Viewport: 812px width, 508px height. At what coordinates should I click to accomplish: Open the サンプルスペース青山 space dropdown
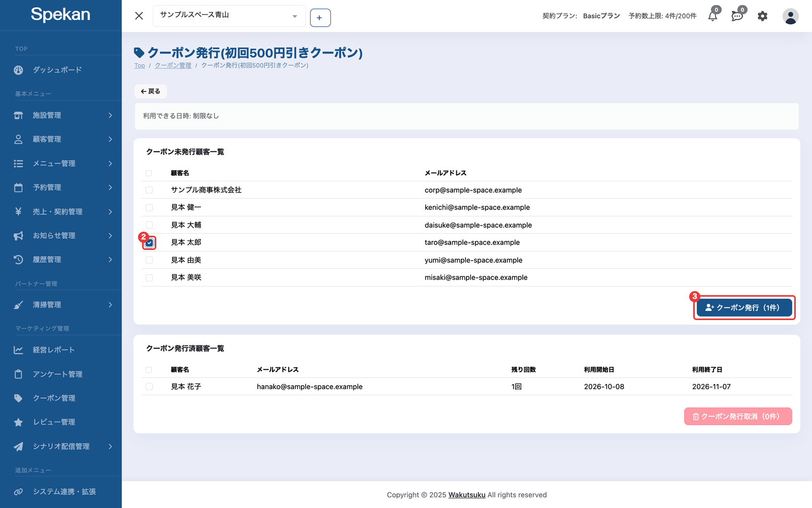(x=229, y=16)
